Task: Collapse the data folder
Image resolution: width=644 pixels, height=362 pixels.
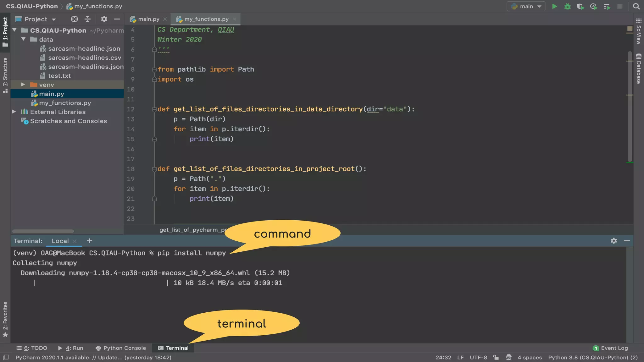Action: click(24, 39)
